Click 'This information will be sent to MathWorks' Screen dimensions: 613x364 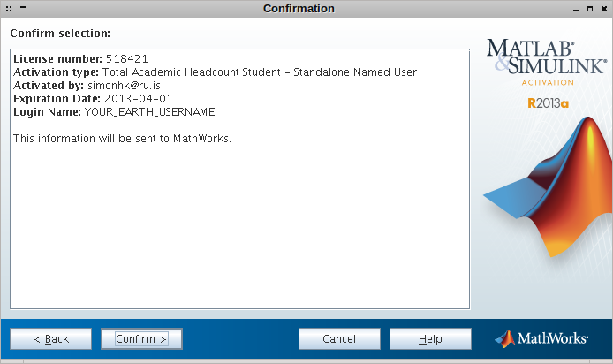122,139
